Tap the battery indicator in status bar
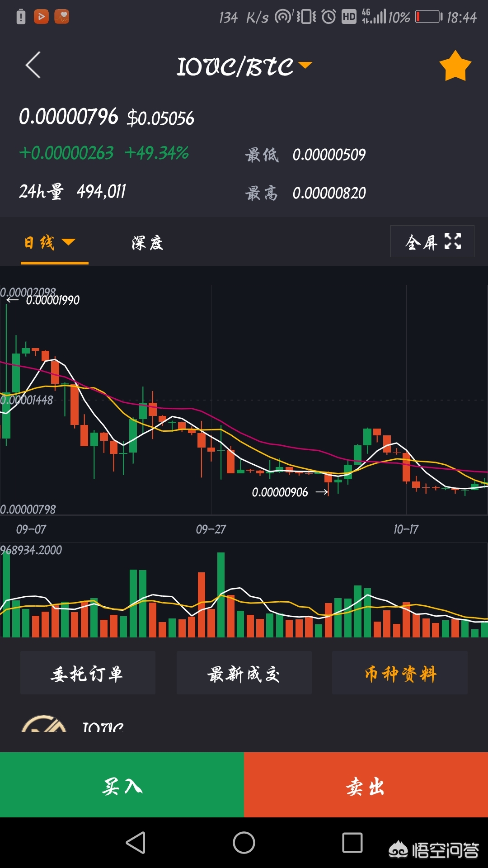The image size is (488, 868). tap(428, 17)
